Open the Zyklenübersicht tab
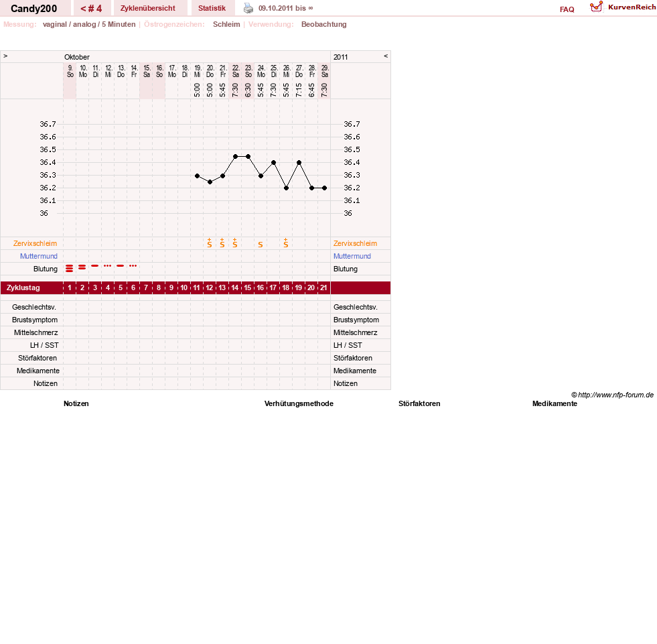The image size is (657, 644). point(148,8)
